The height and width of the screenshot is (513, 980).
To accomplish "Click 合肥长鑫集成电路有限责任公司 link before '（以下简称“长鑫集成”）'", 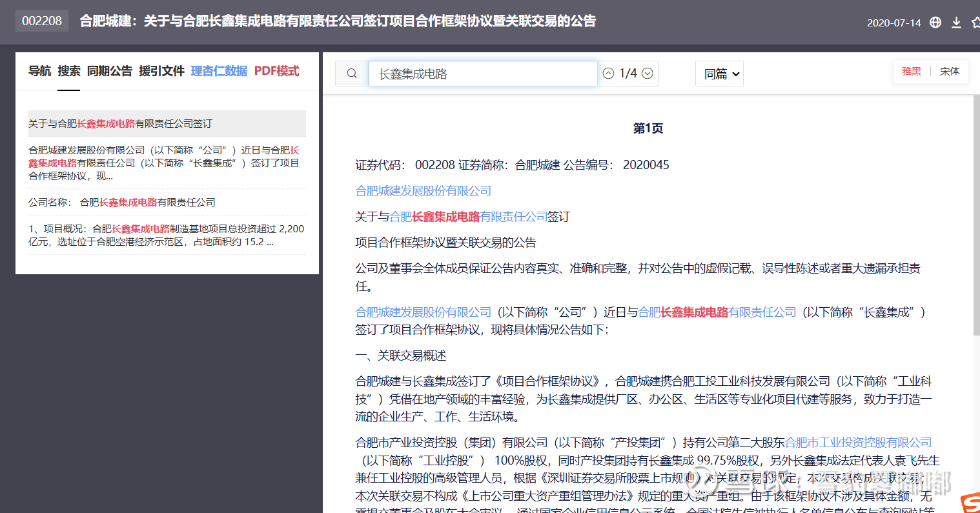I will click(x=717, y=312).
